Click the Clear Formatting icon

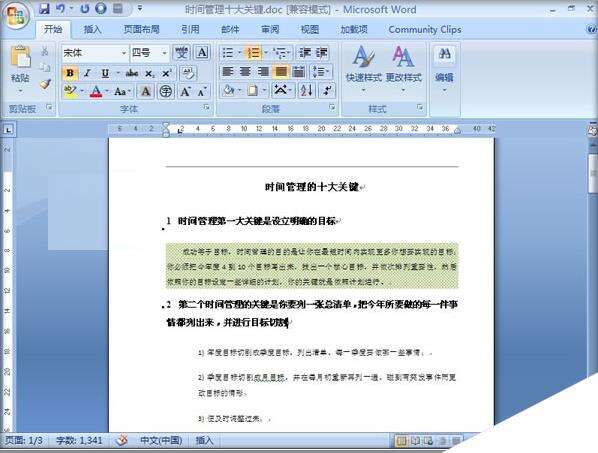pyautogui.click(x=188, y=73)
